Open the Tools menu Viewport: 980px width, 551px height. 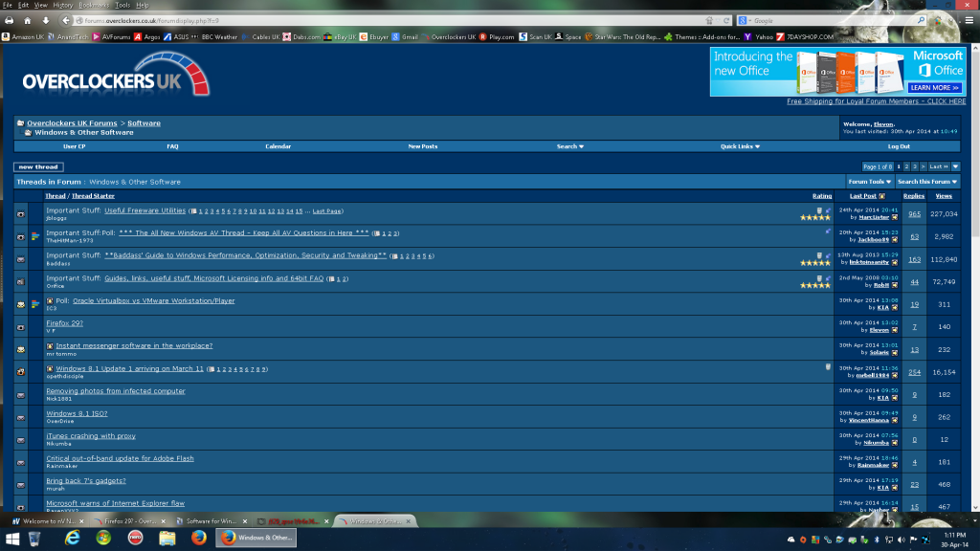point(122,5)
